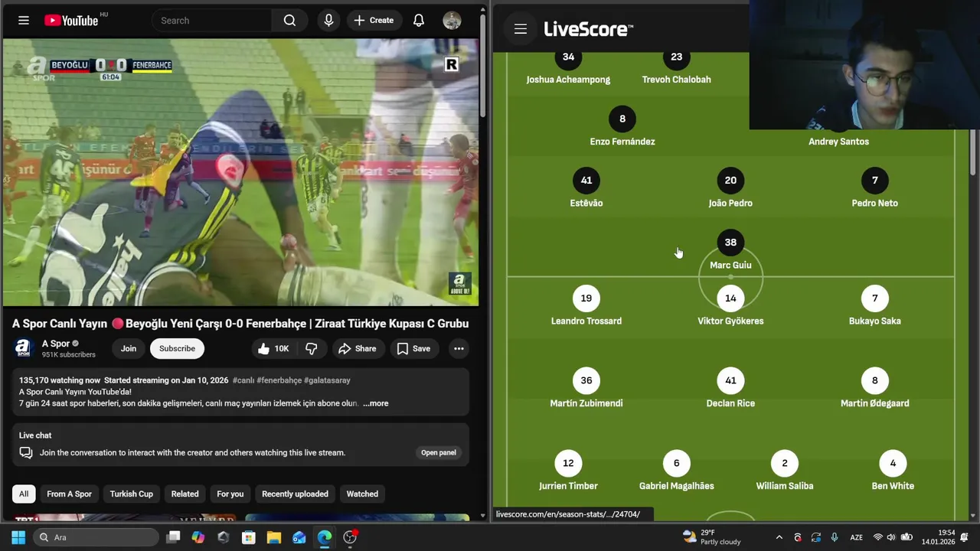Open the A Spor channel name link

pyautogui.click(x=56, y=344)
